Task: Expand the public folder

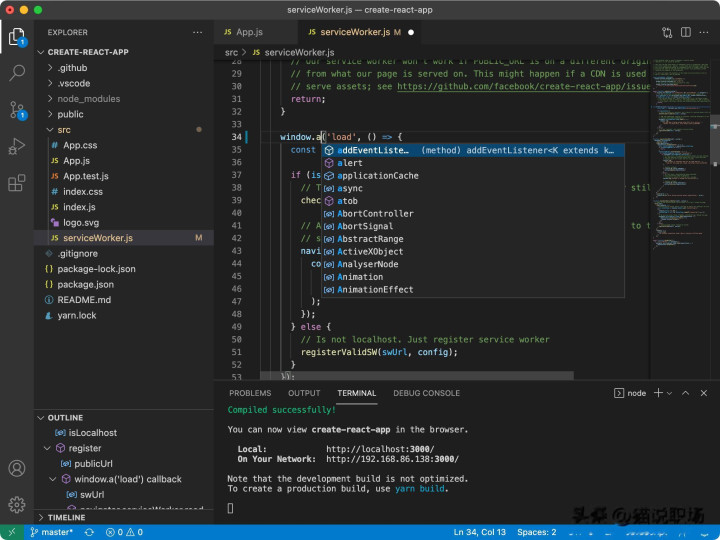Action: 70,114
